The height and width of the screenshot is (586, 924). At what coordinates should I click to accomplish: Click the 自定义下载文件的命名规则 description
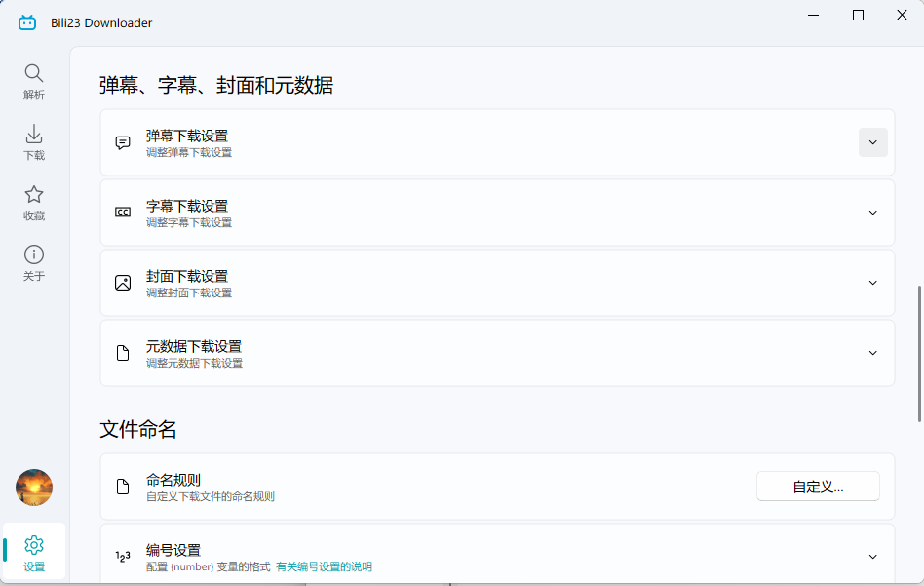click(211, 496)
